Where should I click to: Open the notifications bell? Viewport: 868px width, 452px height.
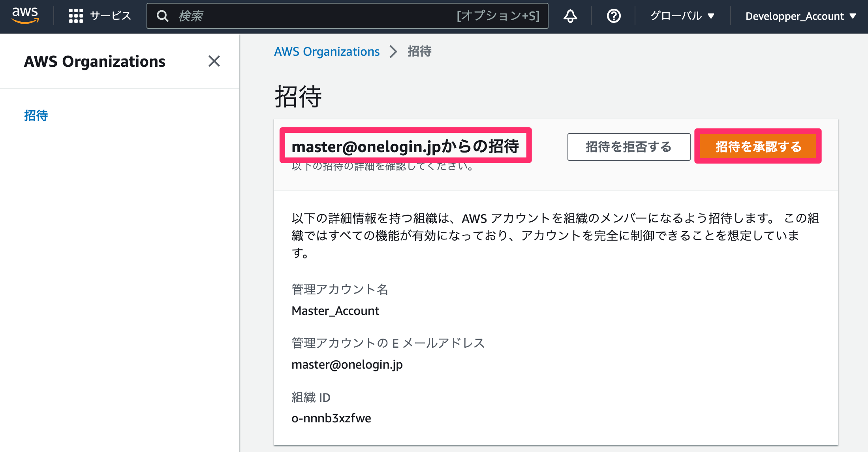570,16
